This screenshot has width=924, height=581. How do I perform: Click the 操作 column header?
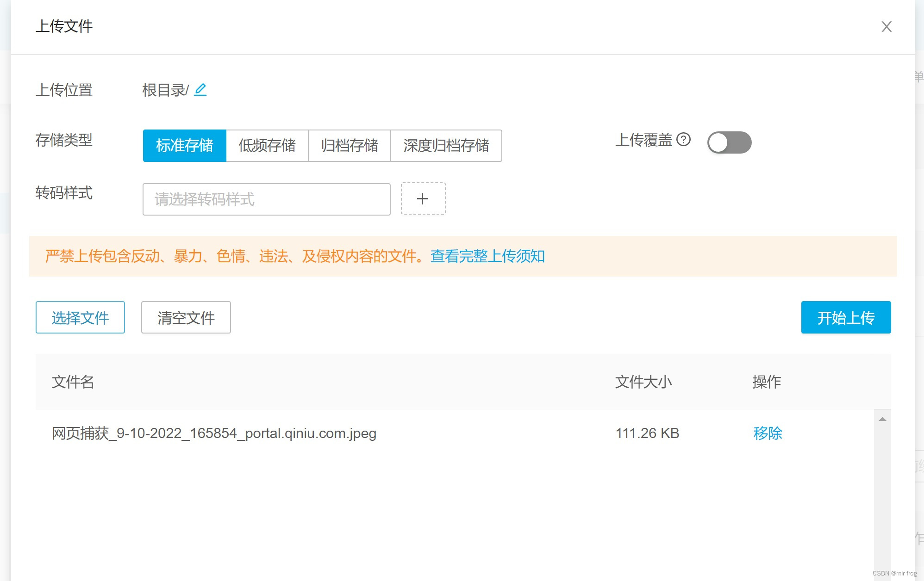point(766,382)
